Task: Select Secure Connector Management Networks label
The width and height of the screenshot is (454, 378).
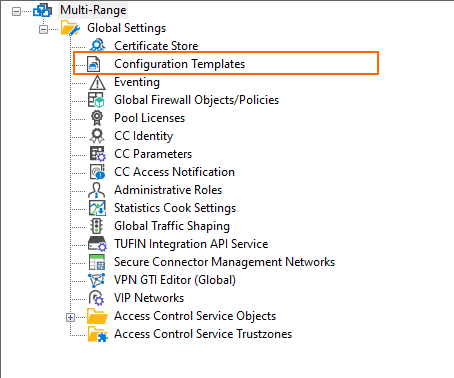Action: [224, 262]
